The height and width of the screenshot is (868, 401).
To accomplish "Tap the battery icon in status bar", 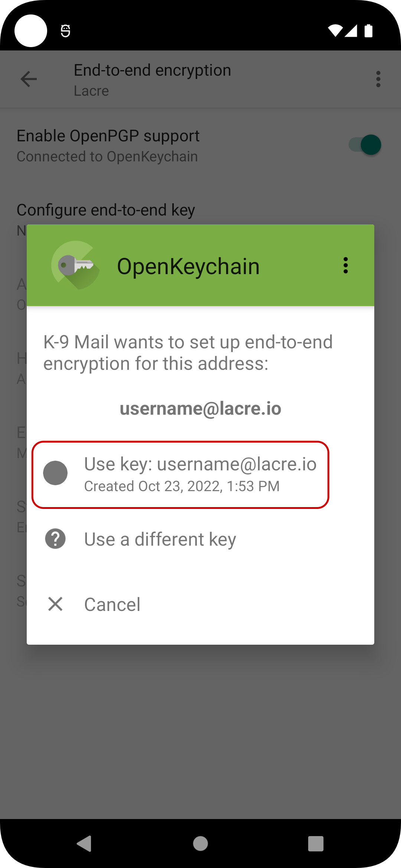I will tap(368, 31).
